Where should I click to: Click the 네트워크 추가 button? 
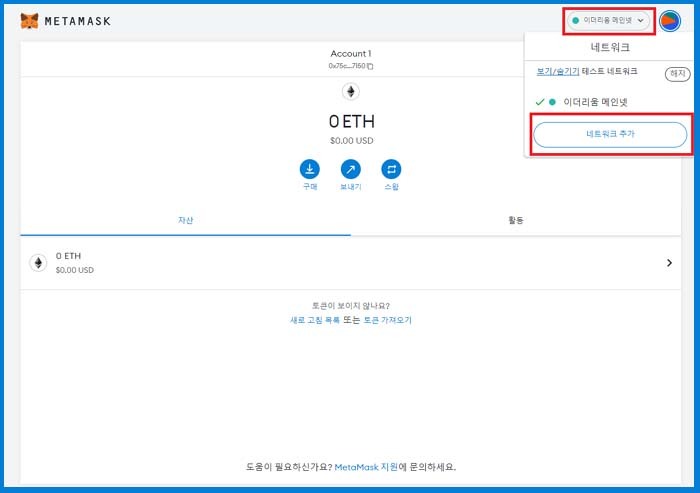click(x=610, y=134)
